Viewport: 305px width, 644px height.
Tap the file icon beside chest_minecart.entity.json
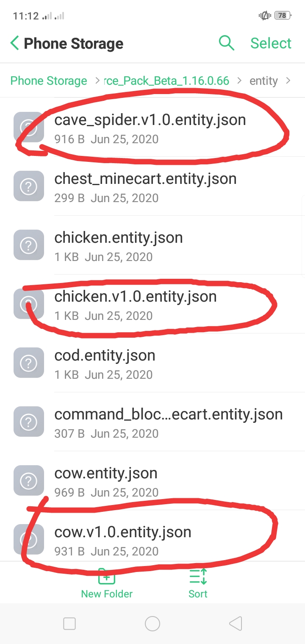click(x=29, y=186)
